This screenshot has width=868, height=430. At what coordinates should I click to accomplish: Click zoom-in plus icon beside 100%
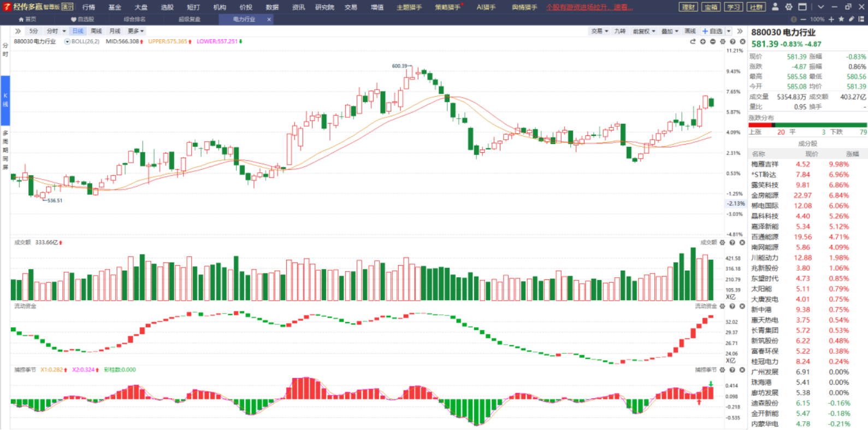tap(831, 19)
